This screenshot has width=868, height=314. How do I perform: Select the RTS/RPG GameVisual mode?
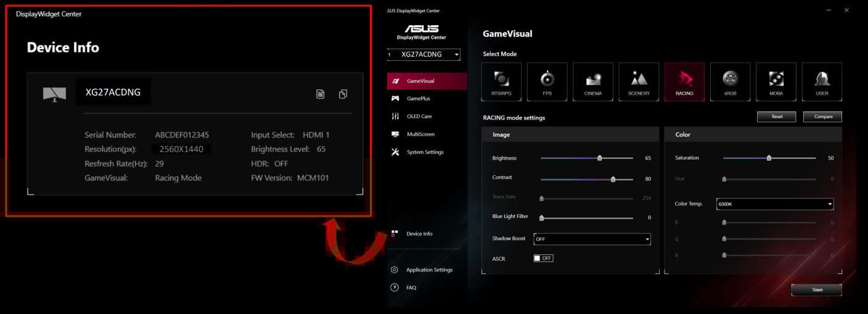click(501, 82)
